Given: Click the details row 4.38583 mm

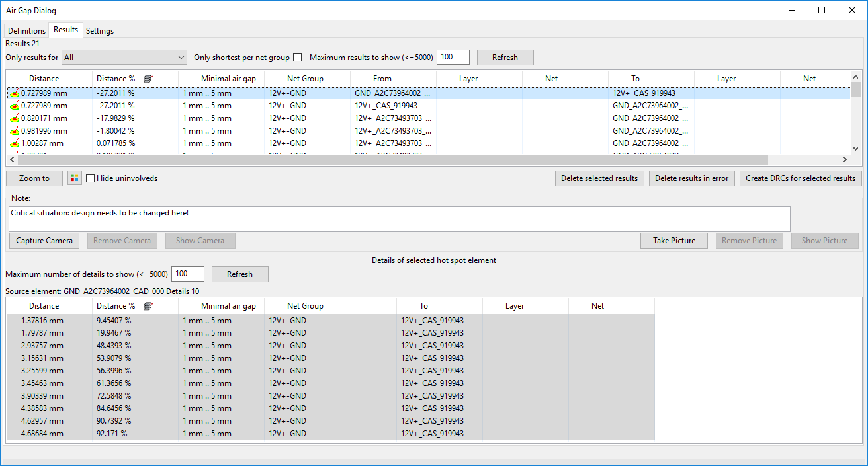Looking at the screenshot, I should (330, 408).
